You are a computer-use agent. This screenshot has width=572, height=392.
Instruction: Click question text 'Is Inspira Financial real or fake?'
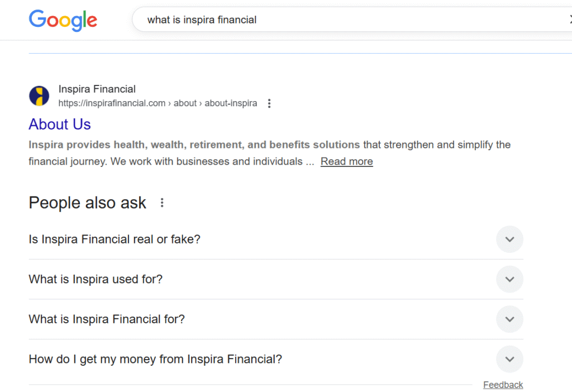[115, 240]
